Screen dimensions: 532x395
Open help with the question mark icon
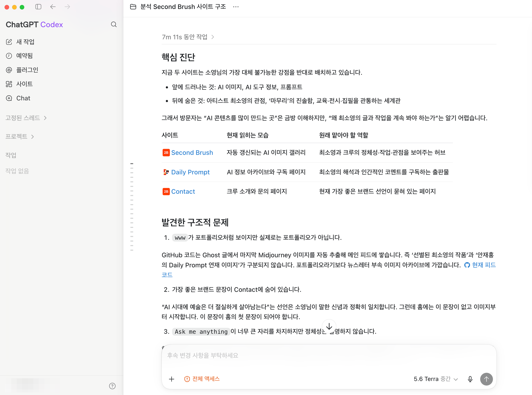tap(112, 386)
